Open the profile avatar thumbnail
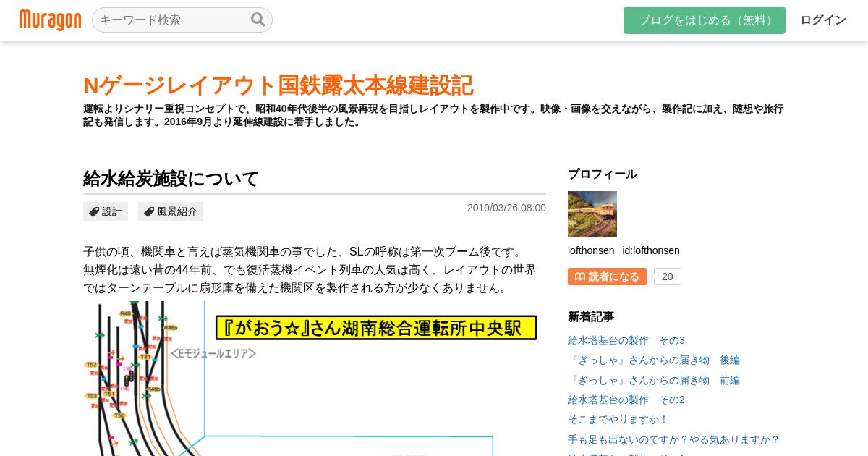The image size is (868, 456). pyautogui.click(x=592, y=214)
